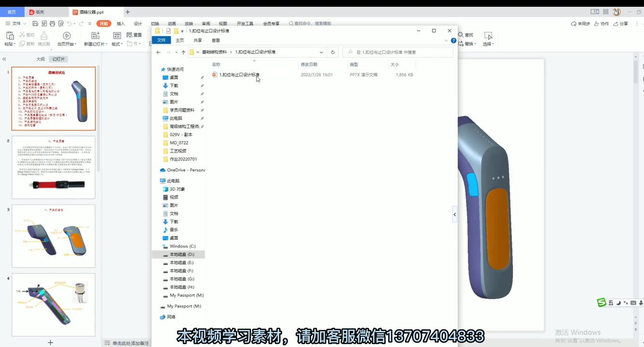Open the 主页 tab in File Explorer
The height and width of the screenshot is (347, 644).
tap(179, 40)
